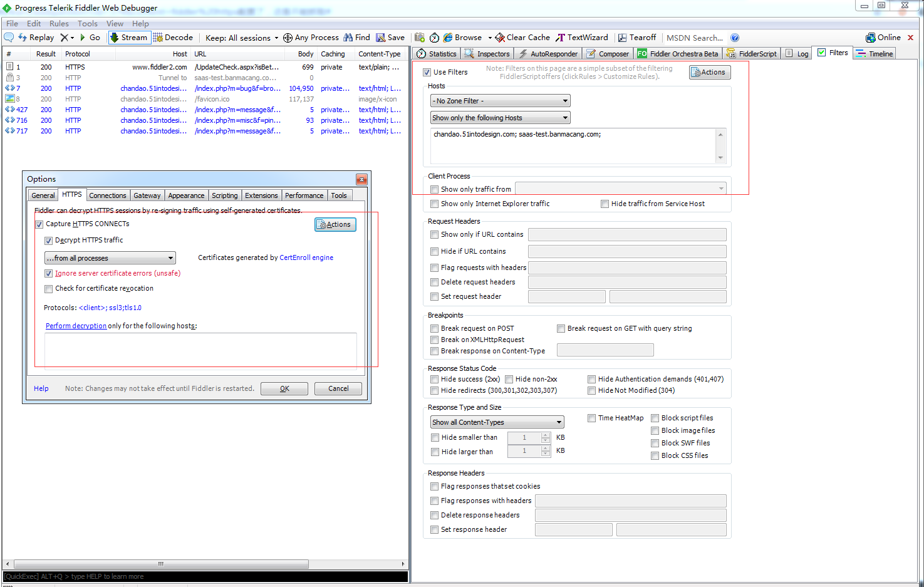Click Cancel in the Options dialog
The height and width of the screenshot is (587, 924).
(338, 388)
